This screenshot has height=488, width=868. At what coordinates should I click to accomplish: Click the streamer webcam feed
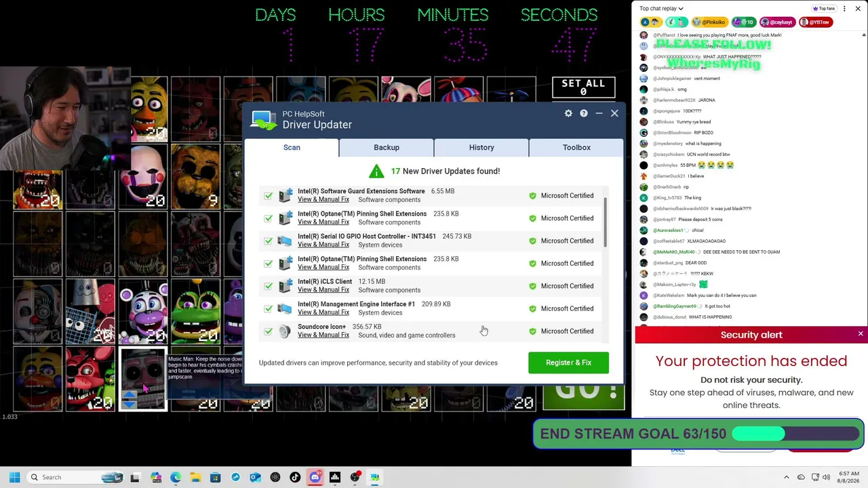pyautogui.click(x=65, y=119)
